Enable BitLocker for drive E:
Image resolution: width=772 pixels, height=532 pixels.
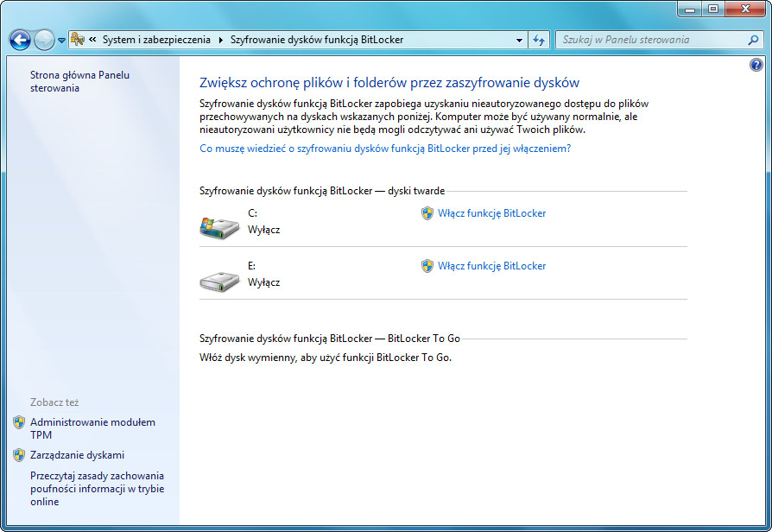pyautogui.click(x=491, y=266)
